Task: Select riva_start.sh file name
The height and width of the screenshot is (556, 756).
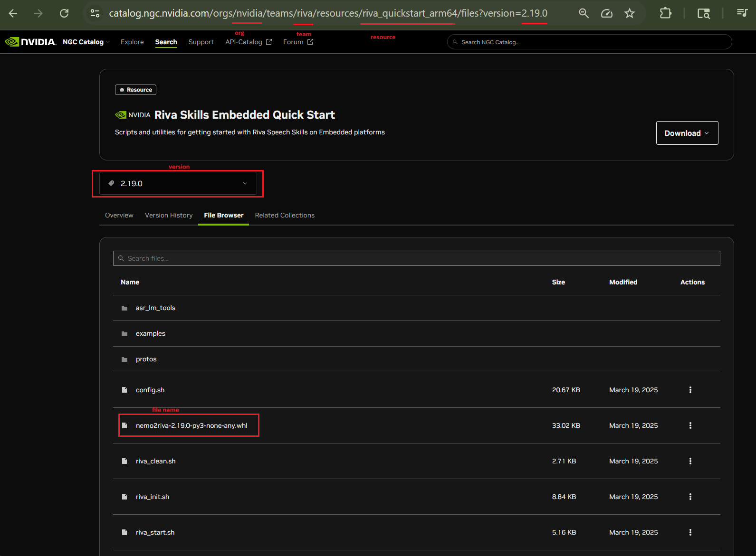Action: pos(155,532)
